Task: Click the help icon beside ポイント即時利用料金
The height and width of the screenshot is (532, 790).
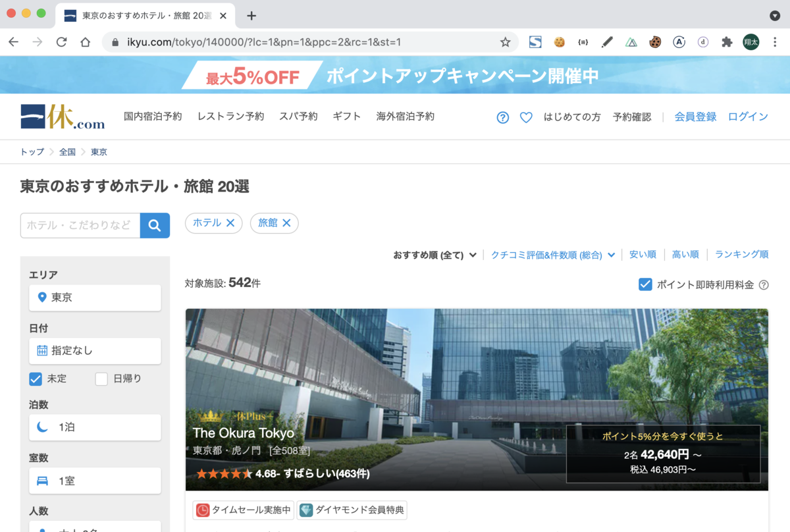Action: [763, 284]
